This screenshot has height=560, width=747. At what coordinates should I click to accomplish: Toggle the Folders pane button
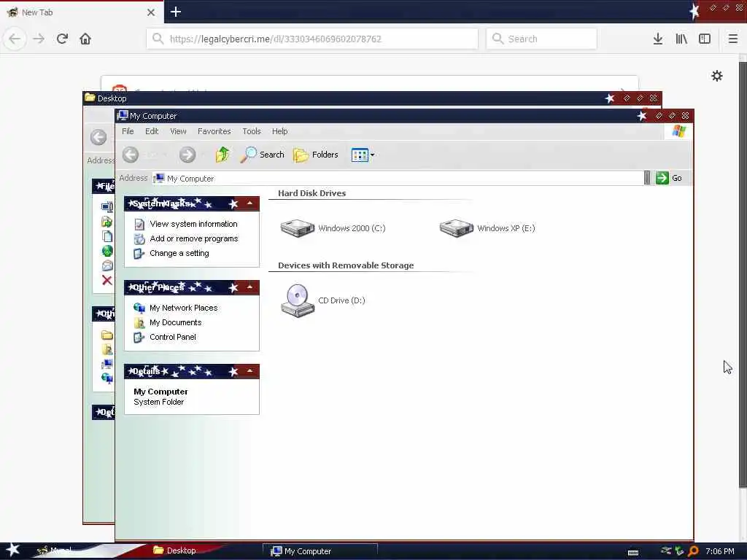click(x=315, y=155)
